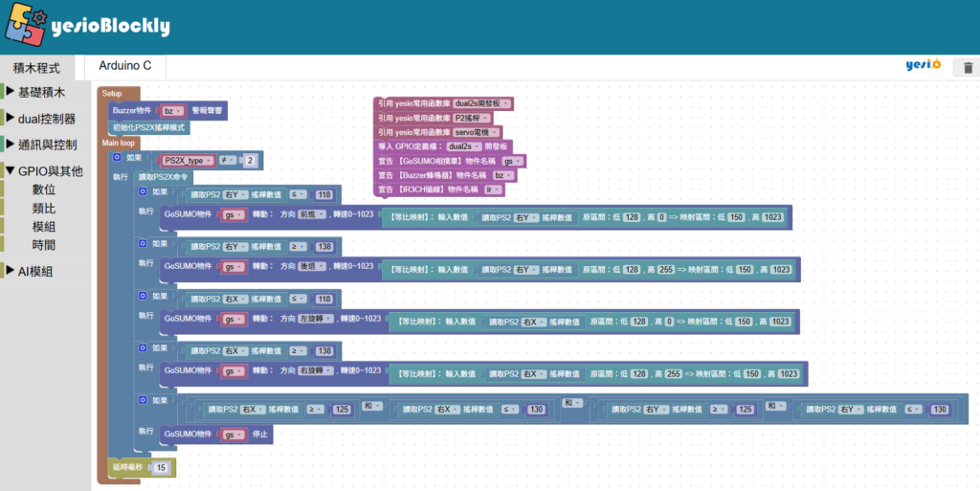Switch to the Arduino C tab
Viewport: 980px width, 491px height.
pyautogui.click(x=125, y=66)
